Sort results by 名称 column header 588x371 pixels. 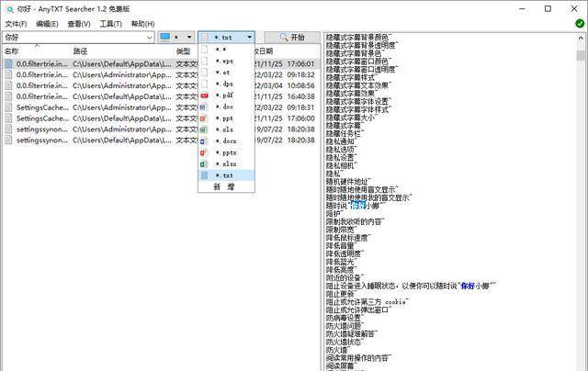pyautogui.click(x=37, y=51)
